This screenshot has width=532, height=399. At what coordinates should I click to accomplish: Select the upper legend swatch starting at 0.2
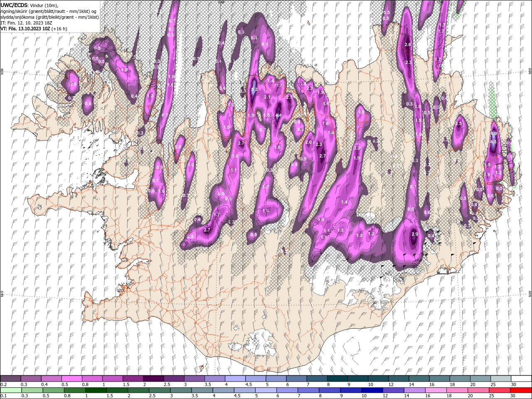(10, 379)
